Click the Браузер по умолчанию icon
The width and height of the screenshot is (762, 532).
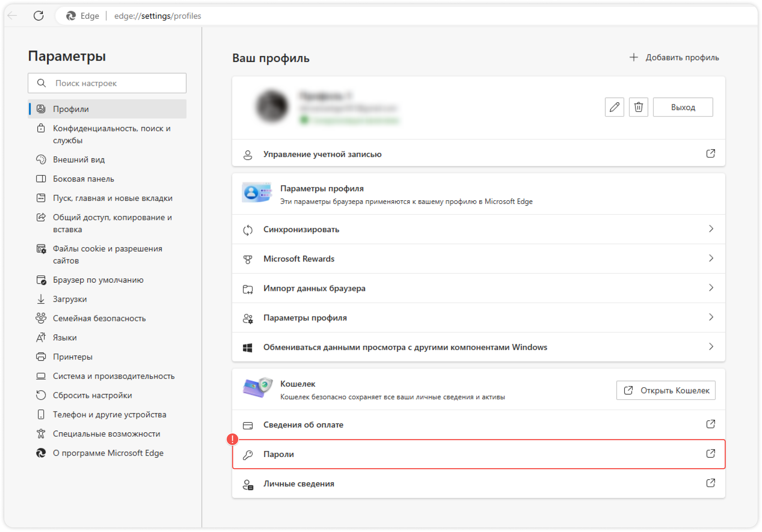41,280
